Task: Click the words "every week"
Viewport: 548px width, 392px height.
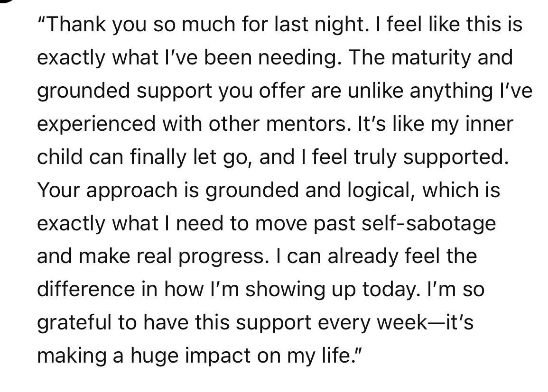Action: tap(372, 322)
